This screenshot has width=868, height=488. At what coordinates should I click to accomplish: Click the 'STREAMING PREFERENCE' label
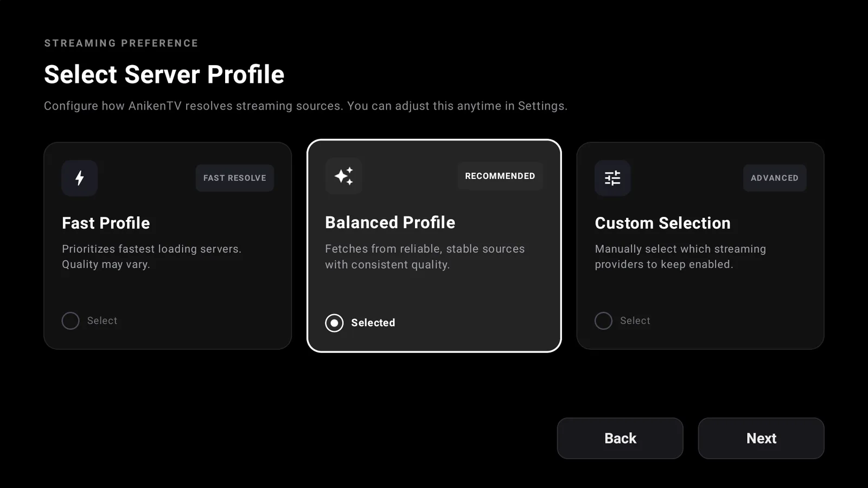point(121,43)
